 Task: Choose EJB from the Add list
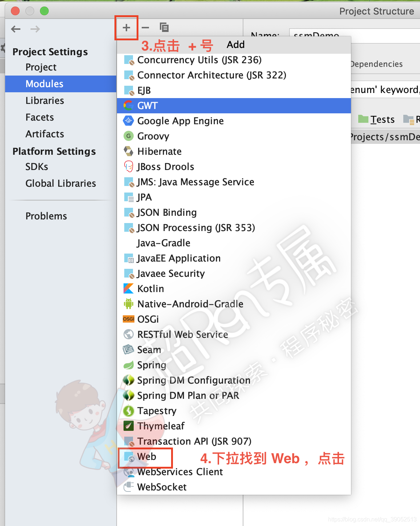pos(234,90)
